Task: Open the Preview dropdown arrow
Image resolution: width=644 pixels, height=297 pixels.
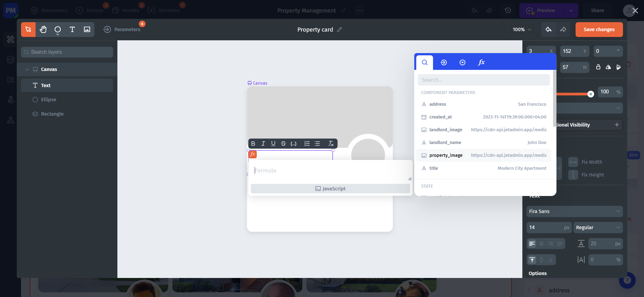Action: tap(571, 10)
